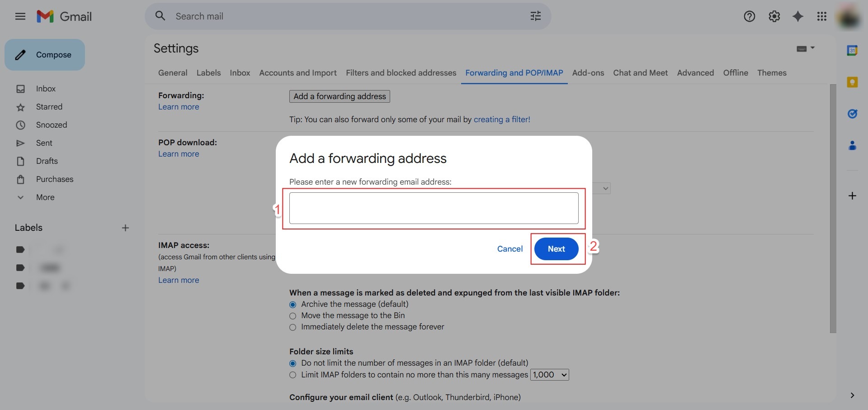Click the Next button in dialog
This screenshot has height=410, width=868.
pos(556,249)
